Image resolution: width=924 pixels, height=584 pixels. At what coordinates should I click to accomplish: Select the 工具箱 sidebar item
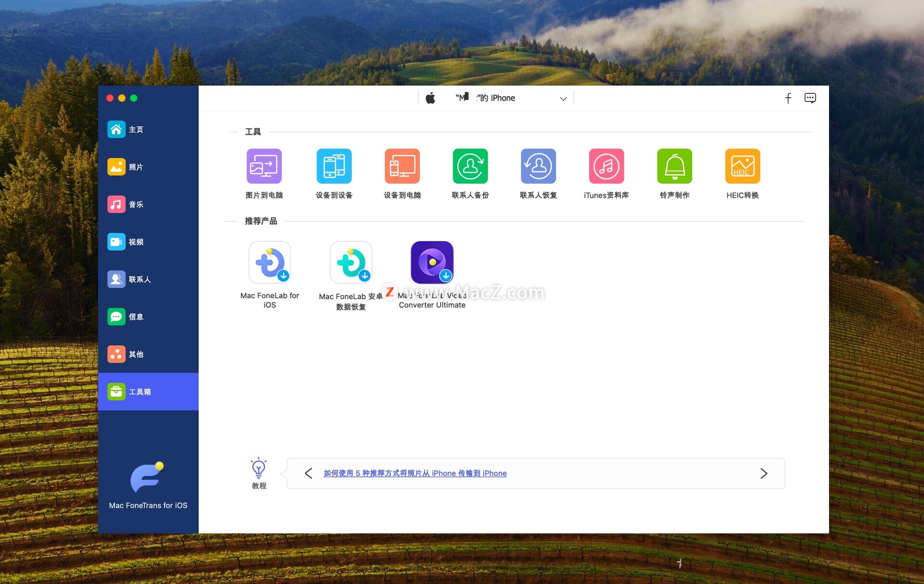click(148, 392)
